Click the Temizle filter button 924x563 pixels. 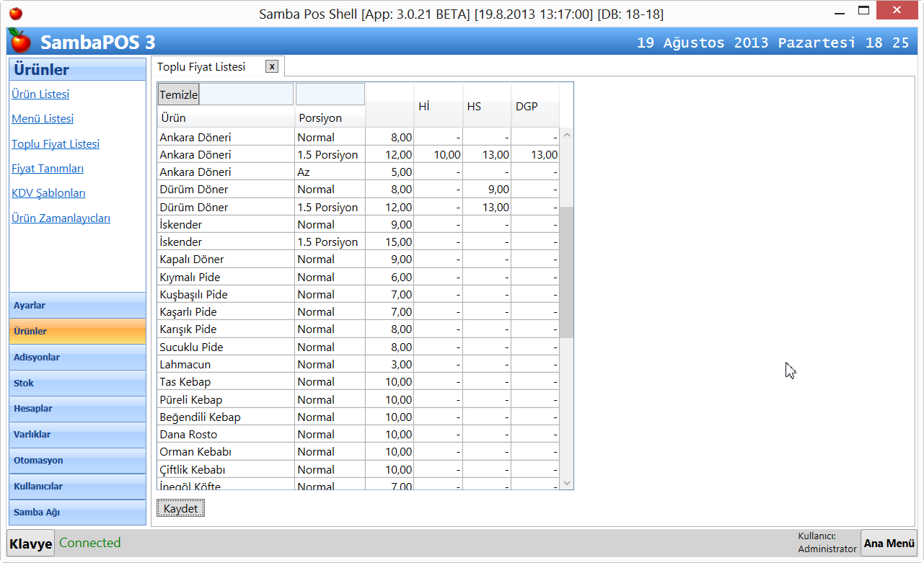click(178, 94)
